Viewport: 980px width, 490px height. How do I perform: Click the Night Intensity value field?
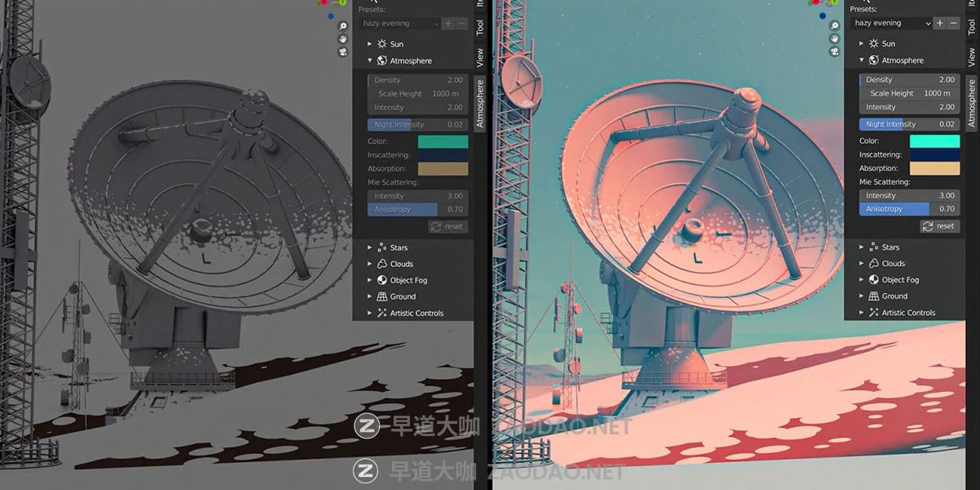[x=416, y=123]
